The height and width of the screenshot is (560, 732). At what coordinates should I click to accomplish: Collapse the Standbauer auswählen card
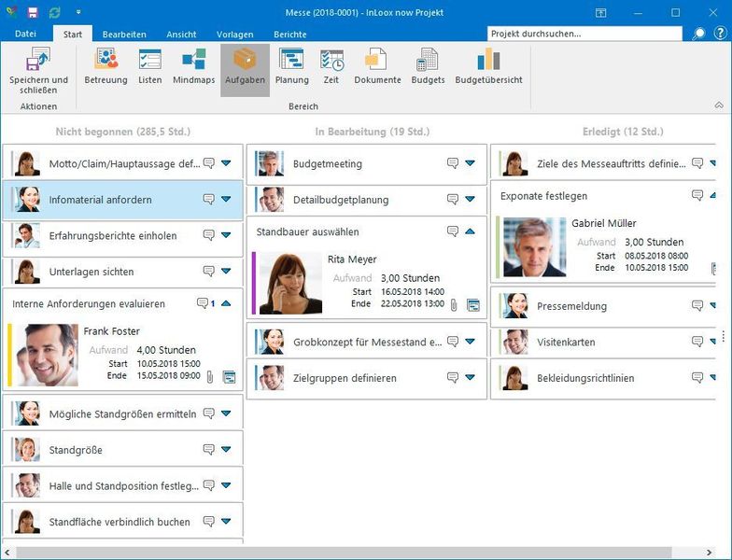[471, 231]
